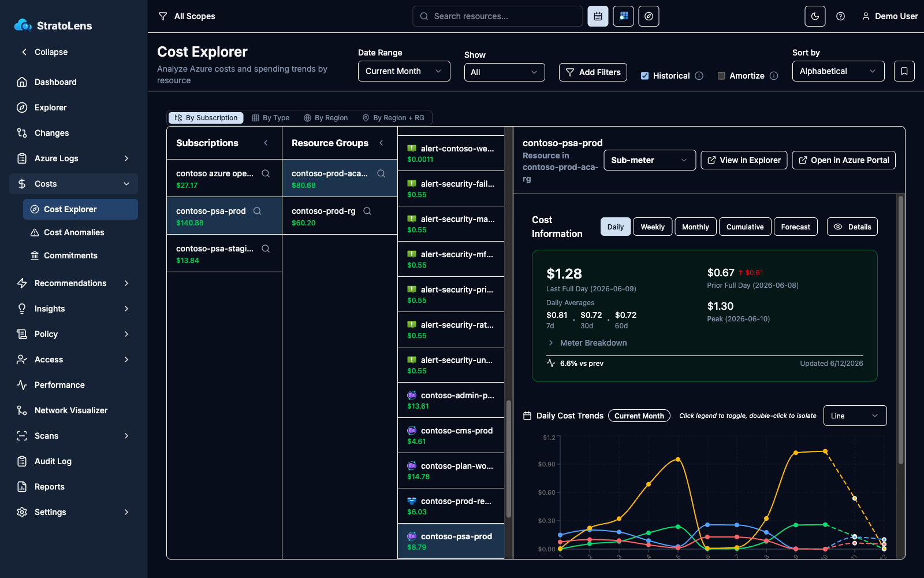Expand the Policy sidebar section
This screenshot has height=578, width=924.
(73, 334)
